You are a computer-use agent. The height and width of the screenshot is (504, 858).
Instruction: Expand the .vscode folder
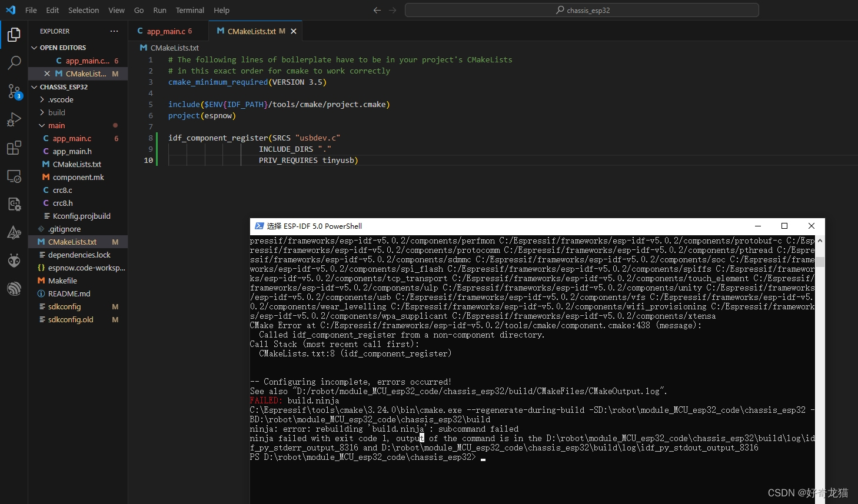tap(78, 100)
